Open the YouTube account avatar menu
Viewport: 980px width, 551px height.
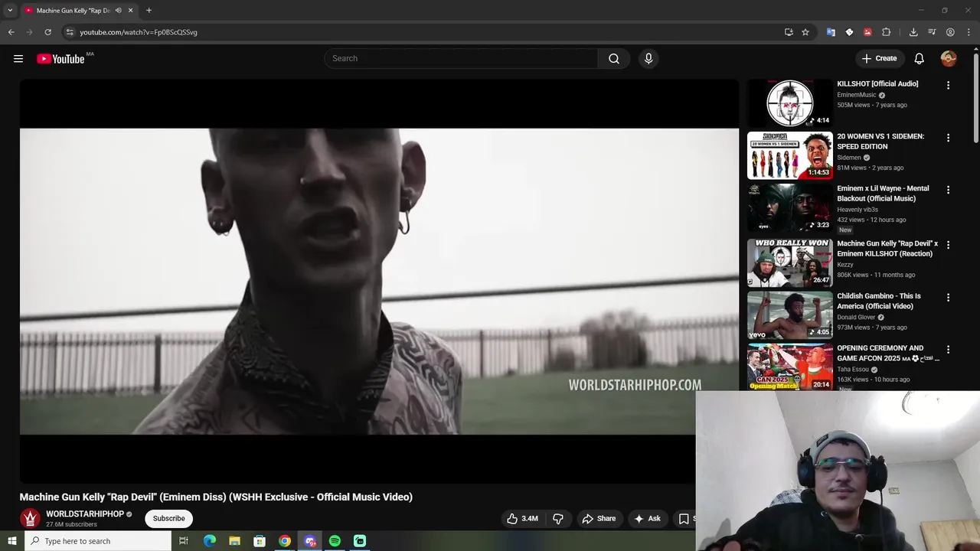tap(949, 59)
